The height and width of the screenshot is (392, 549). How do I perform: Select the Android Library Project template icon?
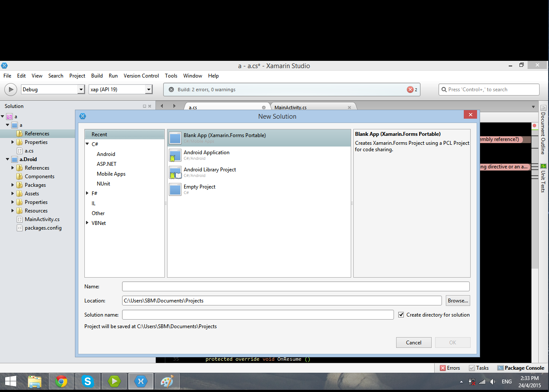tap(175, 172)
